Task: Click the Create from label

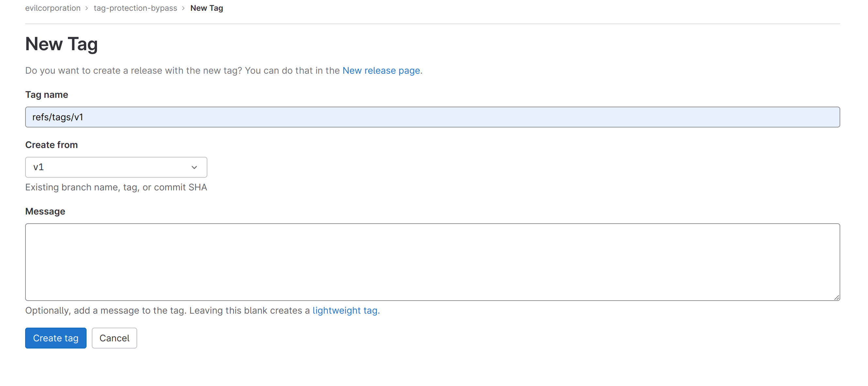Action: pos(51,145)
